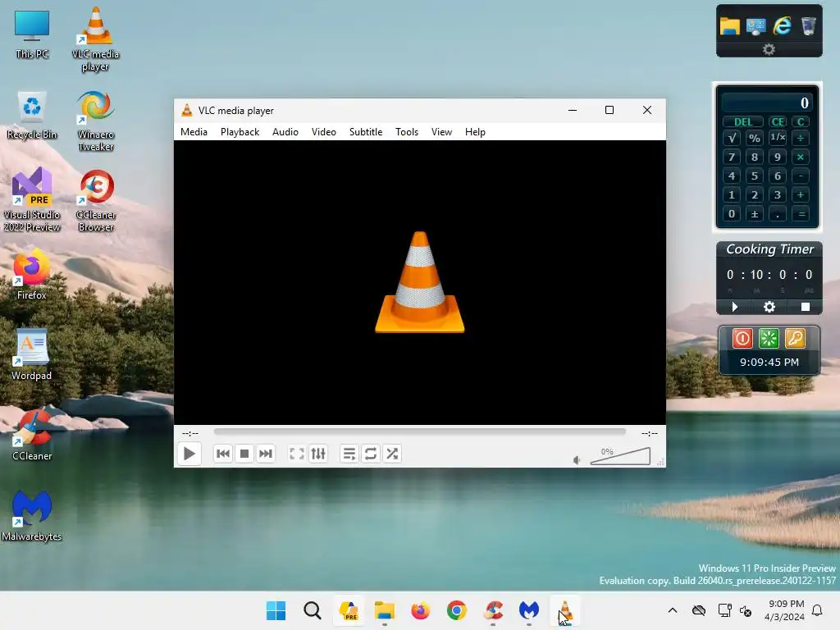Open the Playback menu
This screenshot has width=840, height=630.
coord(240,132)
